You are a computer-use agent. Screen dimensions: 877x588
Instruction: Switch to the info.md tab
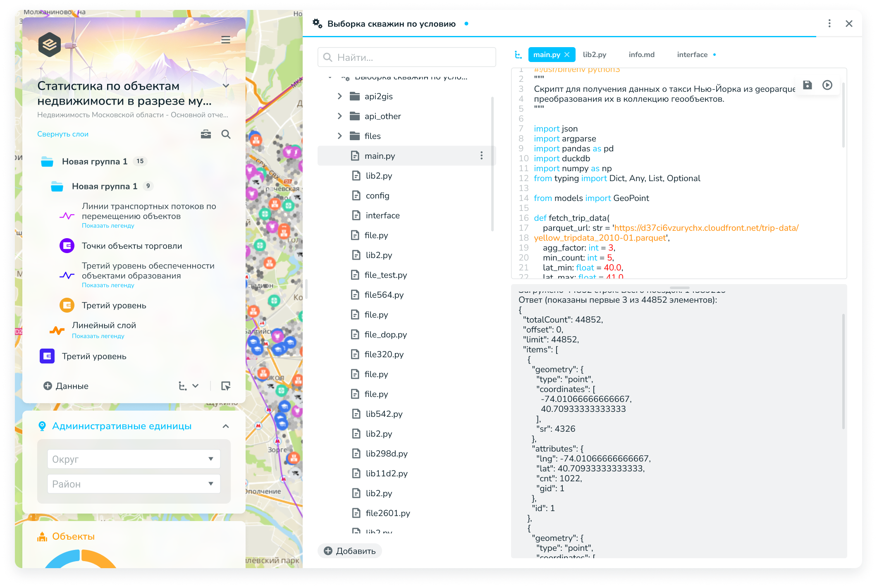pyautogui.click(x=641, y=55)
